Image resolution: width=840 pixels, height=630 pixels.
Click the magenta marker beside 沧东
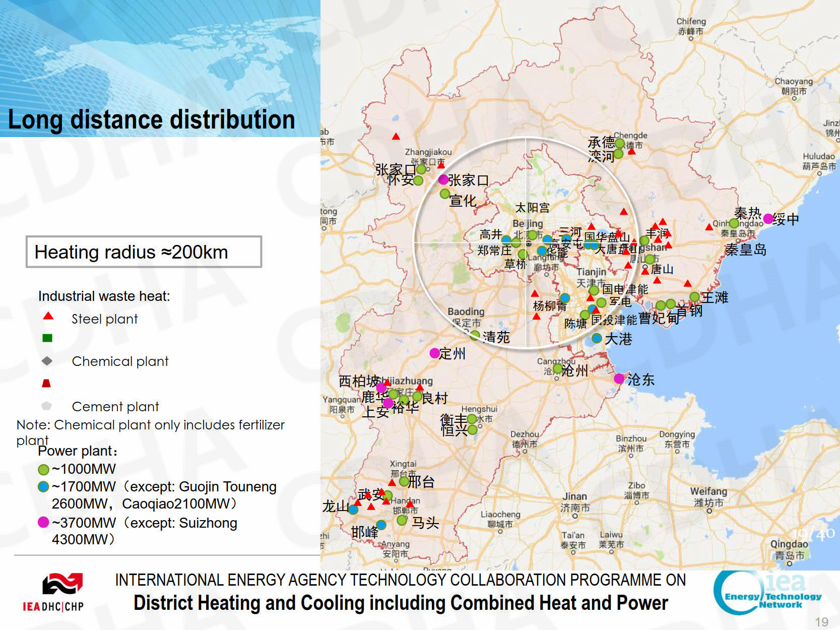tap(619, 379)
